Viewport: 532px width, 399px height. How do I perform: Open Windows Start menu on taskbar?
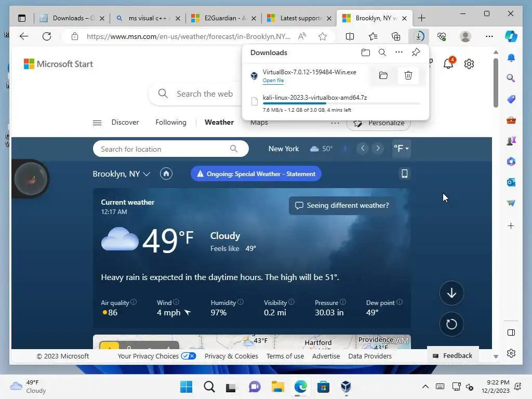186,387
